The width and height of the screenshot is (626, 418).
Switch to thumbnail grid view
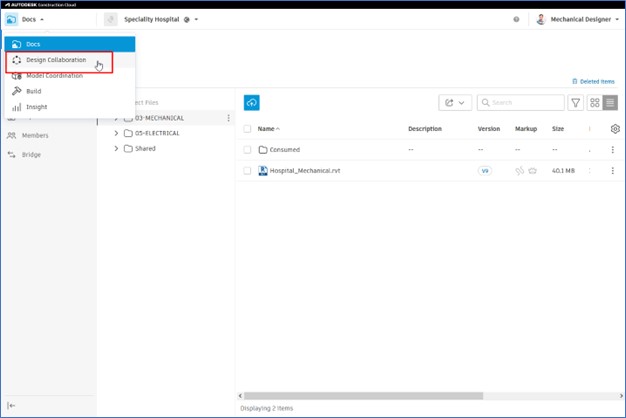click(x=594, y=103)
